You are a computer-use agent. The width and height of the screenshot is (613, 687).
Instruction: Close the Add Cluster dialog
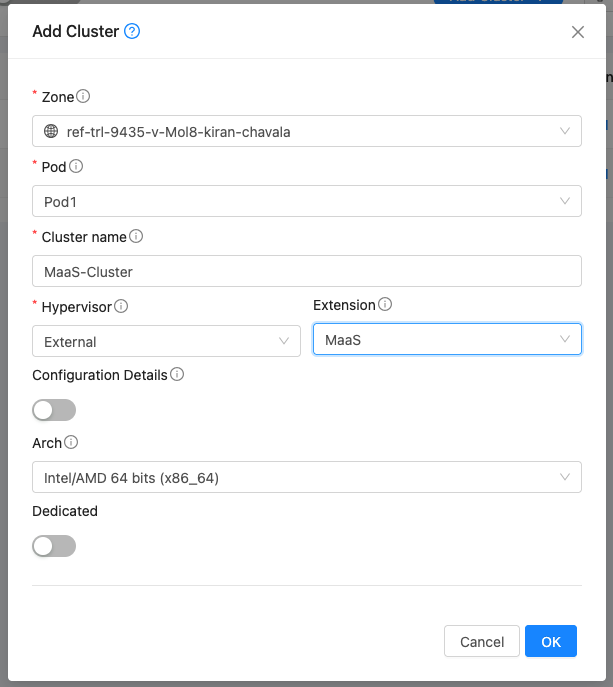click(577, 32)
